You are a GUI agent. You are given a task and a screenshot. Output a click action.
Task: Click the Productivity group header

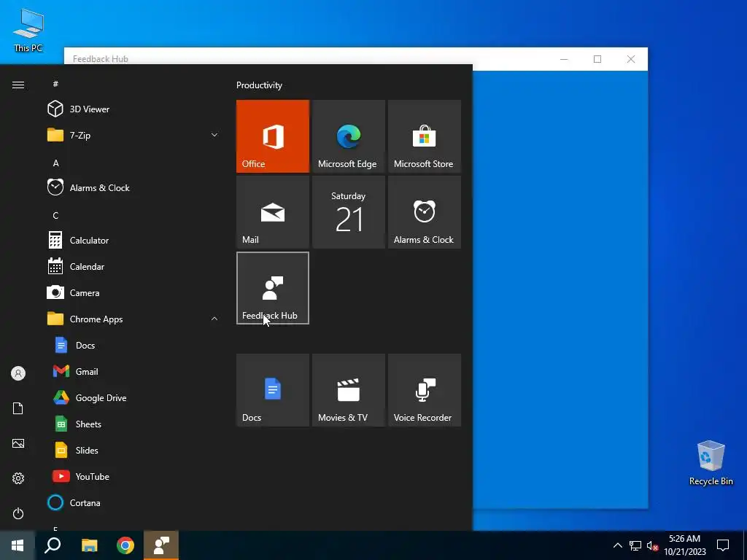tap(259, 85)
